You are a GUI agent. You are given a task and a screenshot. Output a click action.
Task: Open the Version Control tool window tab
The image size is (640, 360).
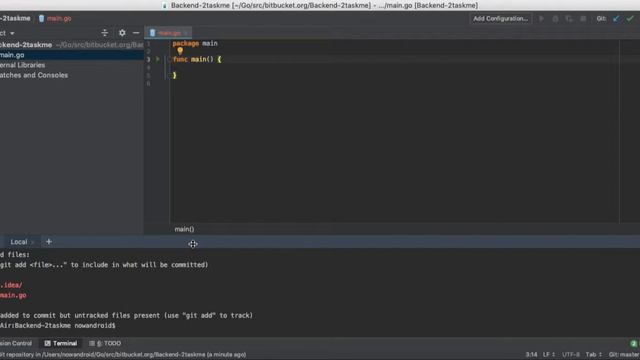(16, 343)
